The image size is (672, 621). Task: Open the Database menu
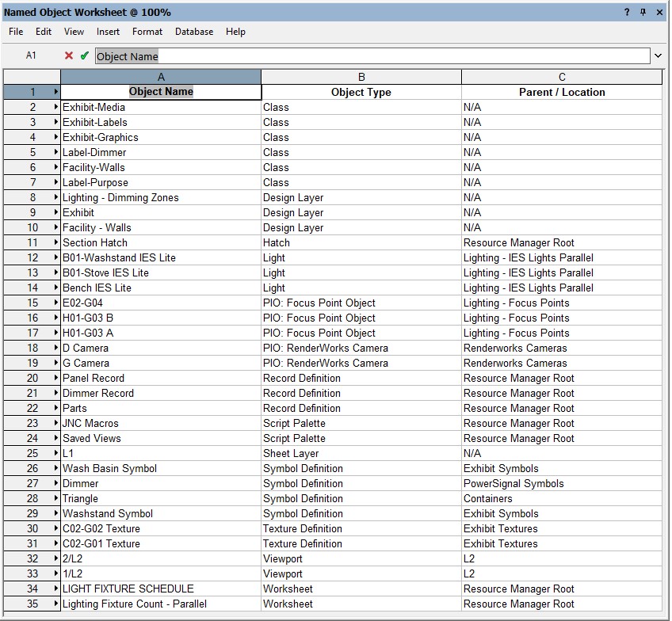tap(194, 32)
